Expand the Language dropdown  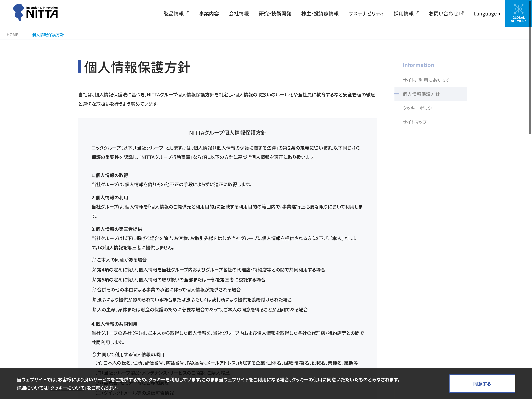pos(487,14)
